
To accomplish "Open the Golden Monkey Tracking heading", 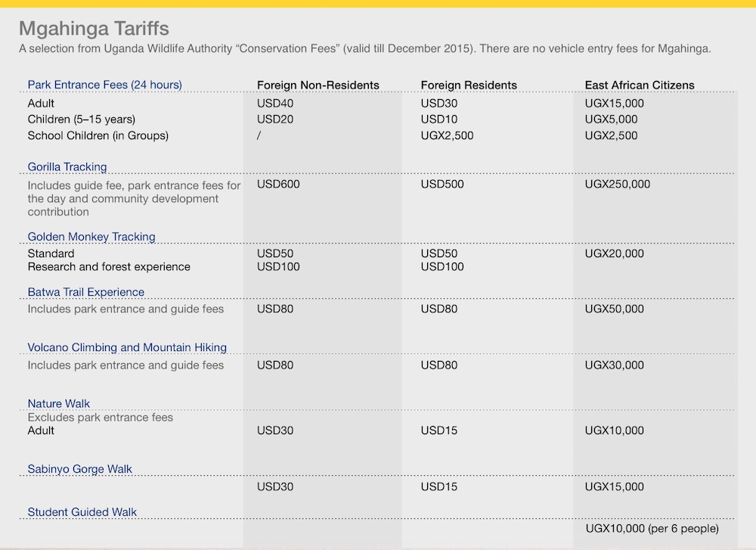I will [x=91, y=237].
